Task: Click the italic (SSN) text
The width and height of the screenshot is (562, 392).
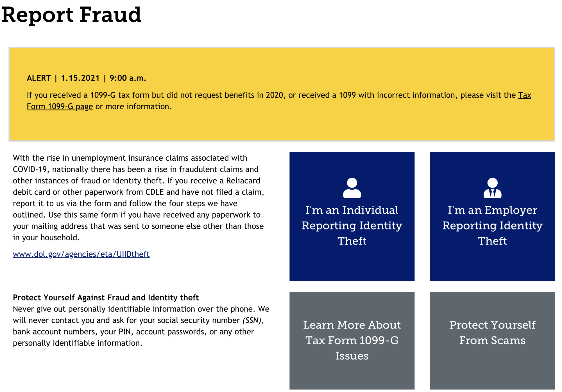Action: point(252,320)
